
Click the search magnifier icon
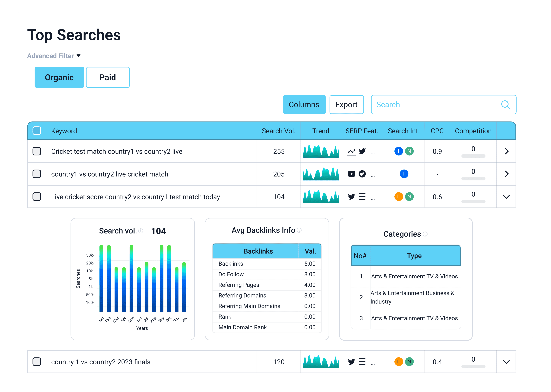pyautogui.click(x=505, y=104)
